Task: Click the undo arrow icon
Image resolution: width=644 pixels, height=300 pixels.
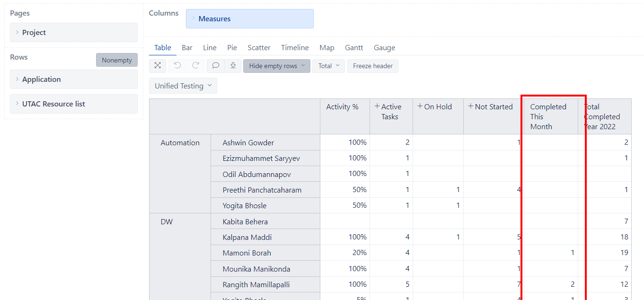Action: tap(177, 66)
